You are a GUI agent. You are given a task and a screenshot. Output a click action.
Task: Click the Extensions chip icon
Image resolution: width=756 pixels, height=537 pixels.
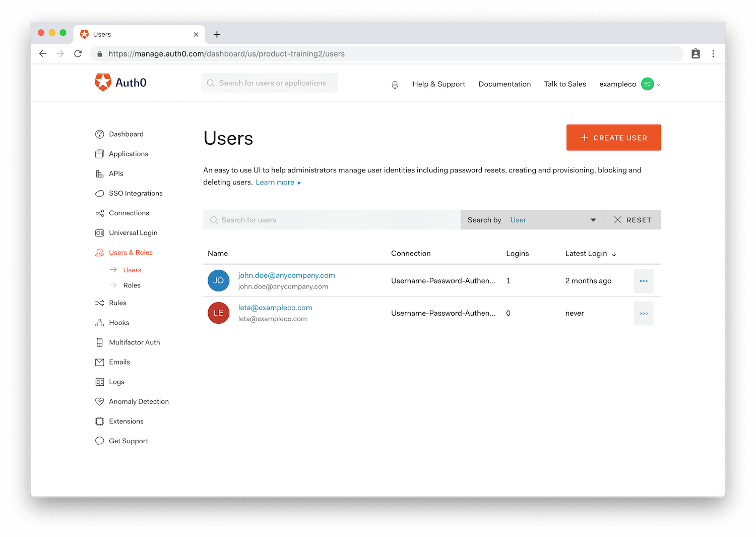[100, 422]
